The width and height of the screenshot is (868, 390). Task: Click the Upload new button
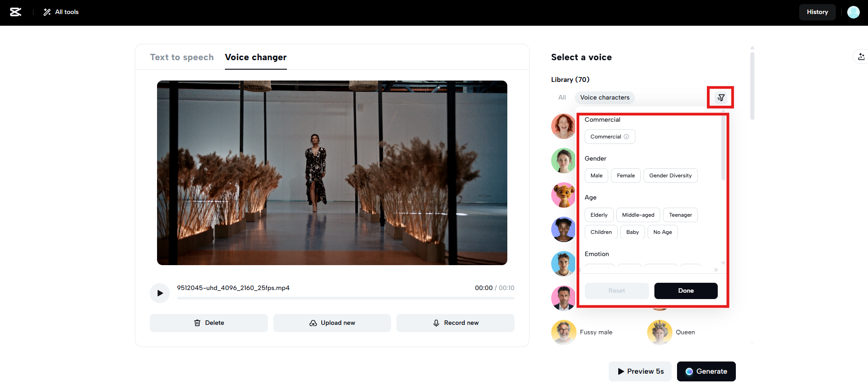pyautogui.click(x=332, y=323)
